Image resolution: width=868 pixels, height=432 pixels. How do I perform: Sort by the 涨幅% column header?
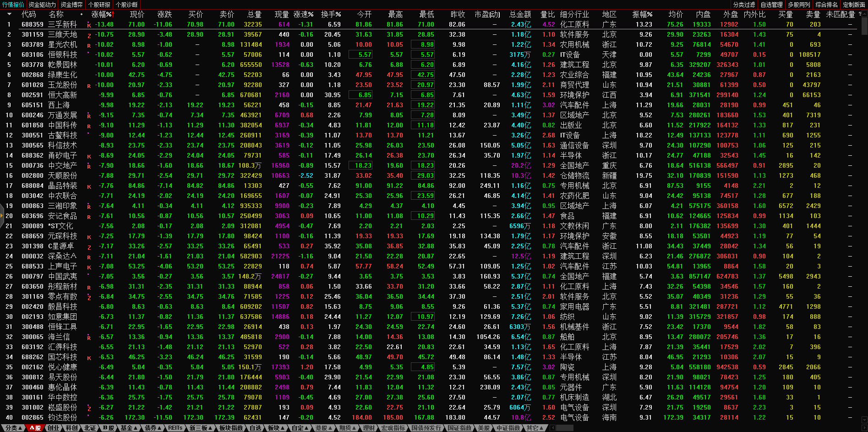click(x=102, y=15)
